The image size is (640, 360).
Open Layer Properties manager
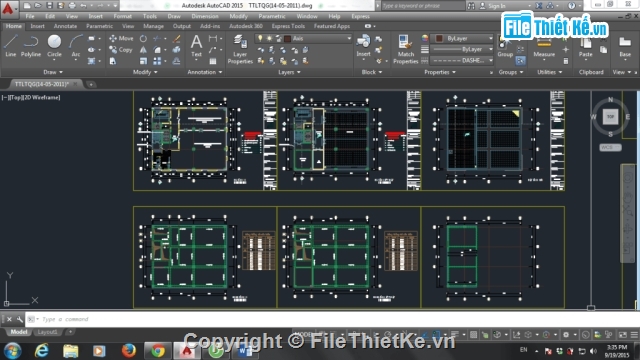tap(240, 49)
